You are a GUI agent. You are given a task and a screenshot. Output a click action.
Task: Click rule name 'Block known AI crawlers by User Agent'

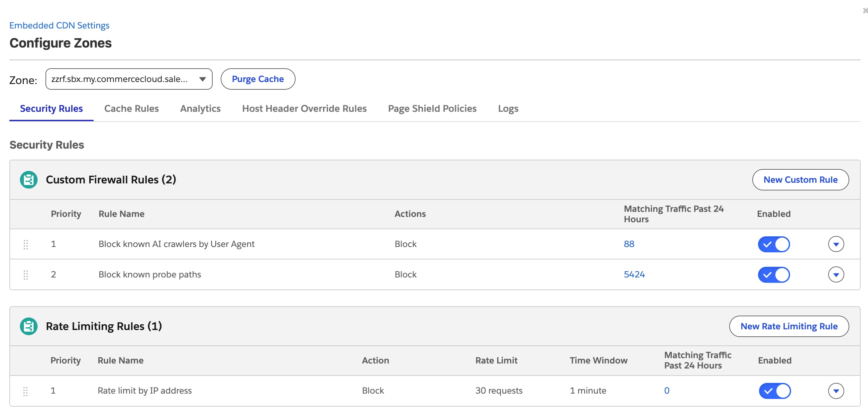176,244
